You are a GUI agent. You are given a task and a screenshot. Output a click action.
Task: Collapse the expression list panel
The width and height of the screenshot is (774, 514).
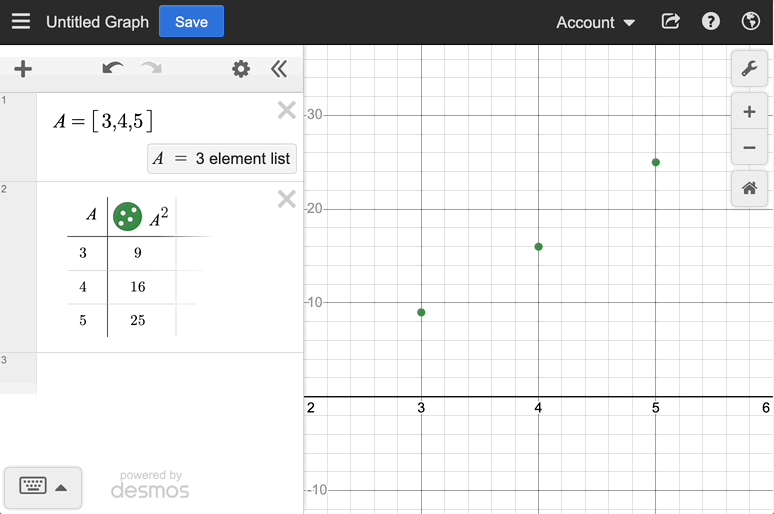click(x=279, y=69)
